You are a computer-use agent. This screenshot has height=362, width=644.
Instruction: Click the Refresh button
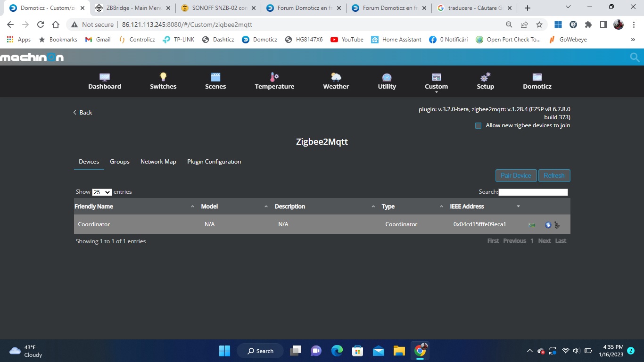click(x=554, y=175)
